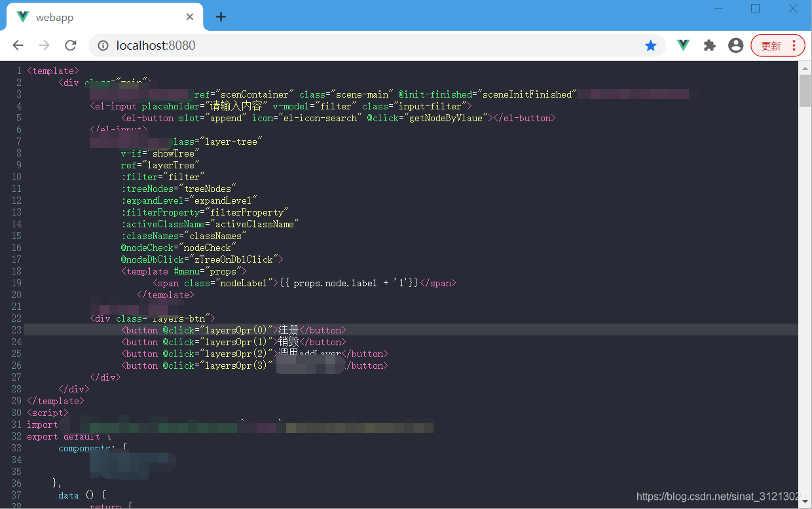Open the Chrome three-dot menu

click(793, 45)
